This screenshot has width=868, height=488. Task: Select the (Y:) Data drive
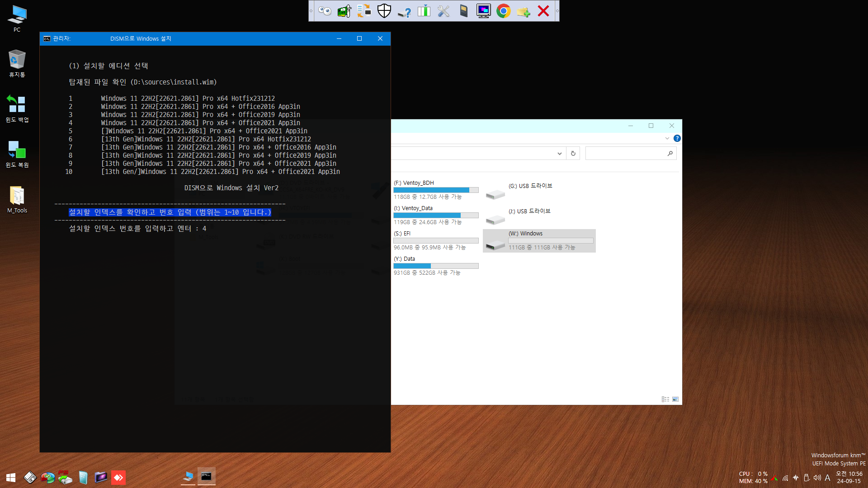pyautogui.click(x=436, y=266)
